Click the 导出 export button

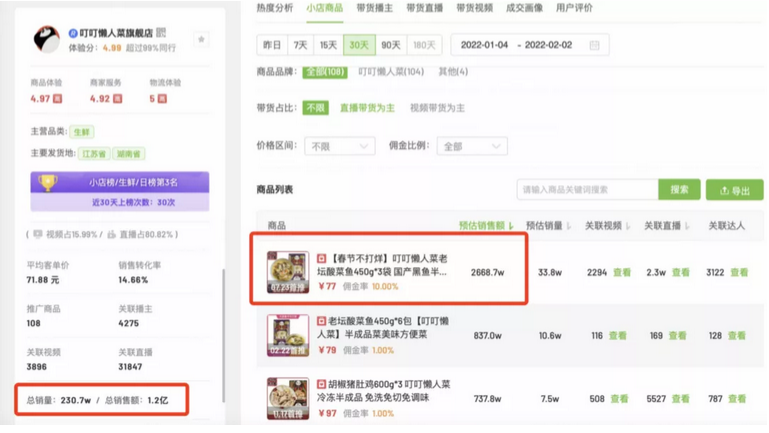click(x=735, y=190)
